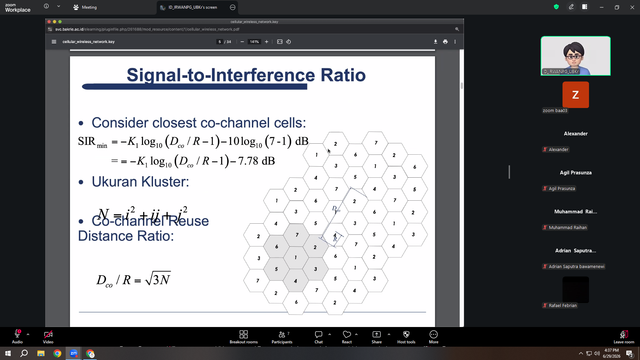640x360 pixels.
Task: Open the first Chrome taskbar icon
Action: 57,353
